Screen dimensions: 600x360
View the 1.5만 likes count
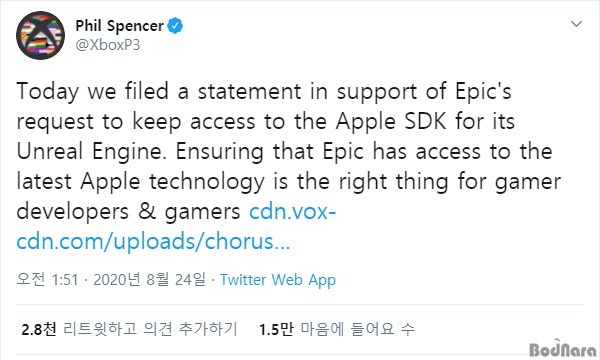pyautogui.click(x=276, y=329)
